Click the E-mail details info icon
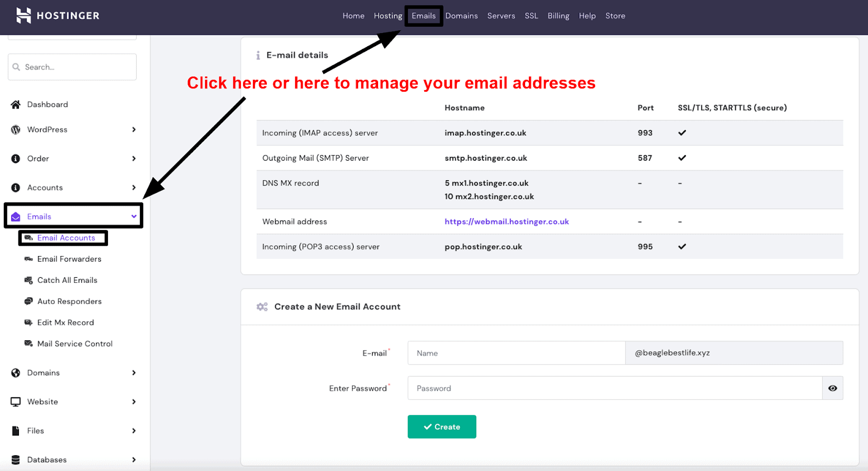Image resolution: width=868 pixels, height=471 pixels. click(x=258, y=55)
